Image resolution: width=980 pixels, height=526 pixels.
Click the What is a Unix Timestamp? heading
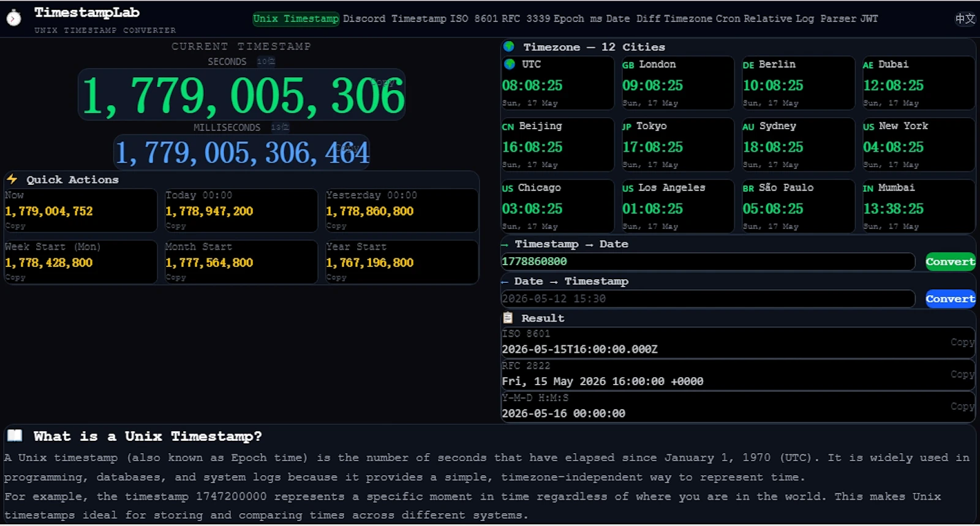point(148,437)
